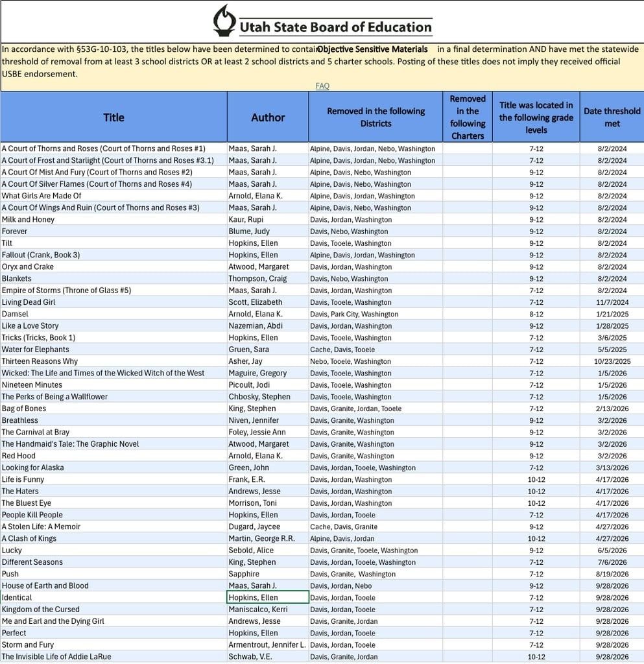Select date '2/13/2026' in Bag of Bones row
The height and width of the screenshot is (664, 644).
click(612, 409)
